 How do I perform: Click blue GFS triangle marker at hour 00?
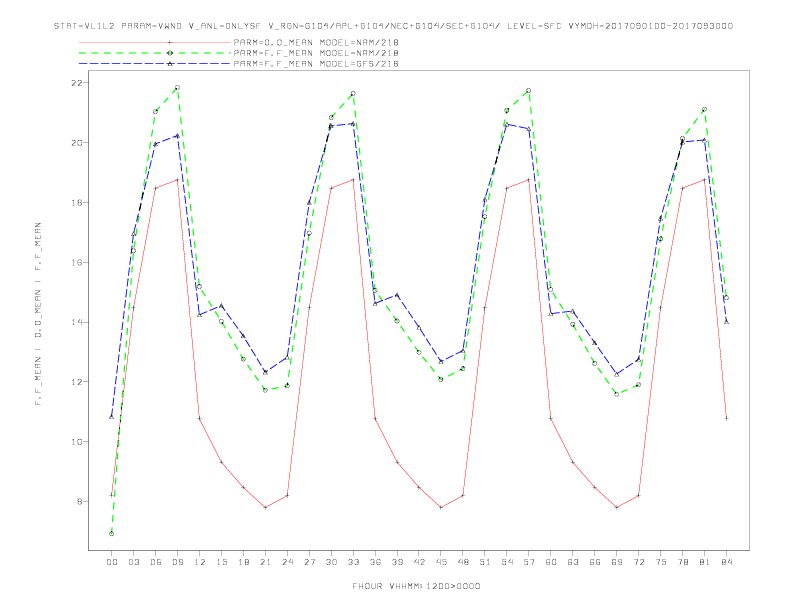(x=112, y=417)
